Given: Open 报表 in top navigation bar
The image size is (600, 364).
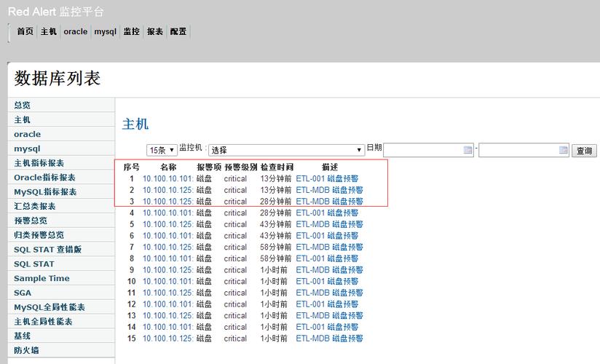Looking at the screenshot, I should pos(155,31).
